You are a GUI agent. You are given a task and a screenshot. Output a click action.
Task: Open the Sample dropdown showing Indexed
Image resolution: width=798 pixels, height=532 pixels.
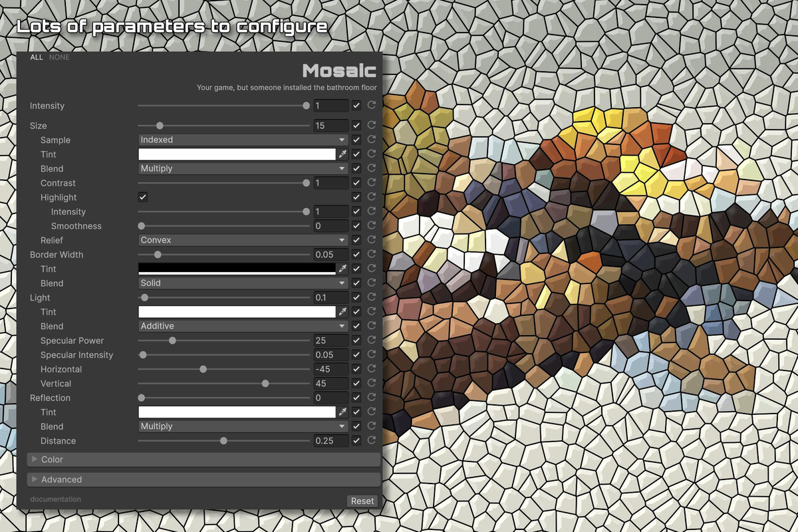(x=243, y=140)
